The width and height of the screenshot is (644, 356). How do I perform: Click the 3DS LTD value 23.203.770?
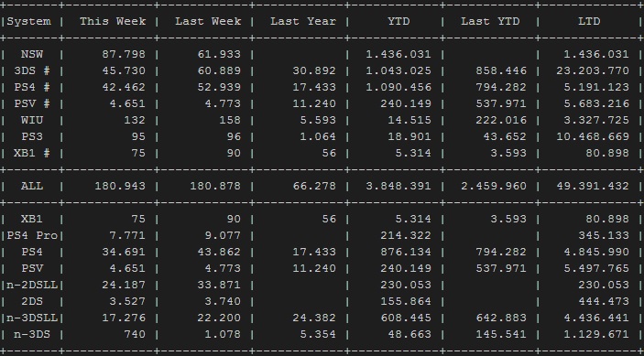(x=593, y=70)
